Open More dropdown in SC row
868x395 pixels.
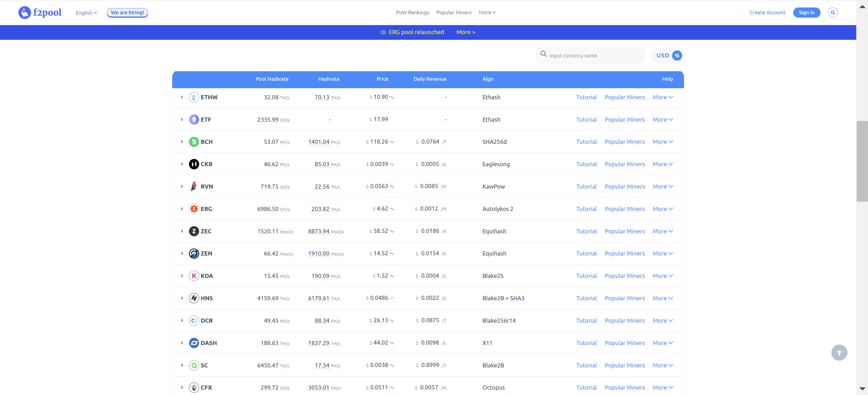tap(663, 365)
